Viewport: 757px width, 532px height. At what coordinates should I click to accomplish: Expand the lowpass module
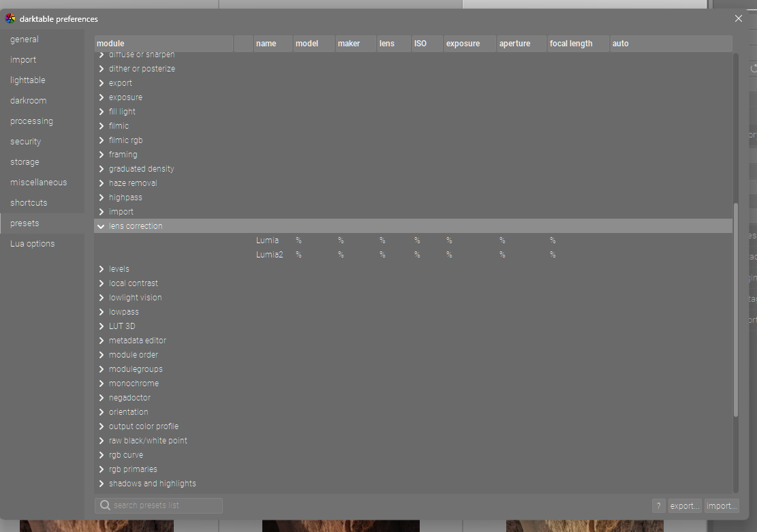pos(102,312)
